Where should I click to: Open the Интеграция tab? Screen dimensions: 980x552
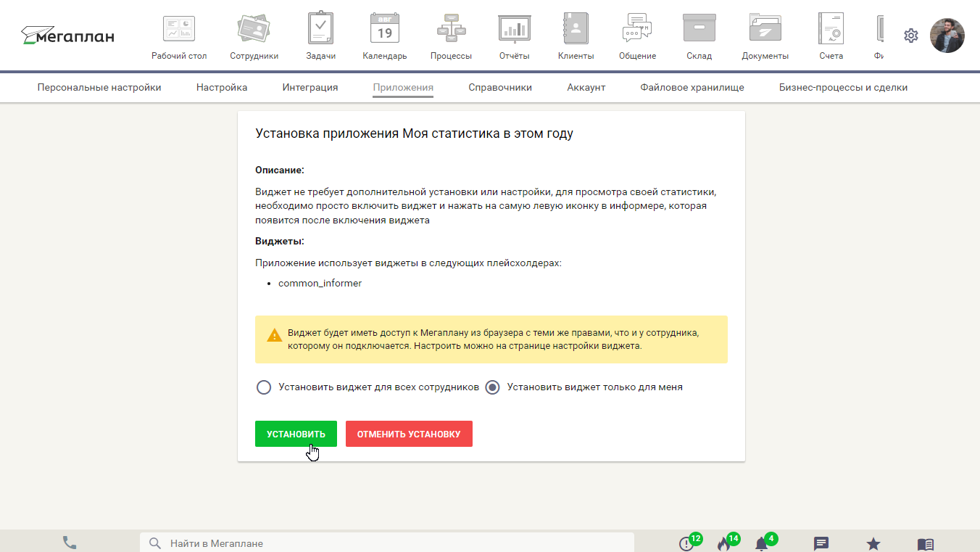[310, 88]
